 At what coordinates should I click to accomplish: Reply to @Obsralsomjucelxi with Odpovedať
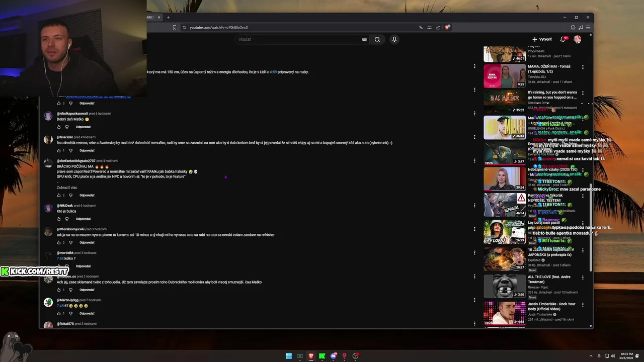(x=87, y=242)
